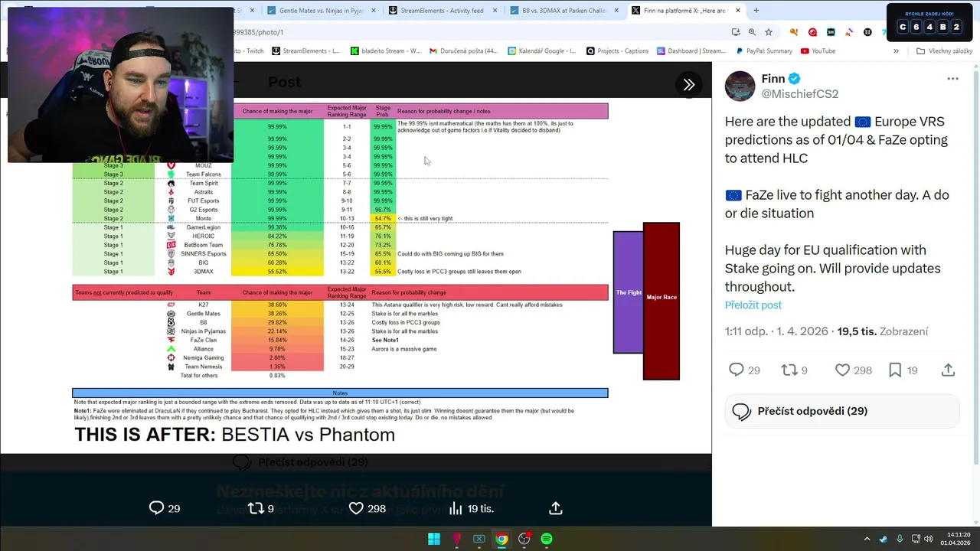Image resolution: width=980 pixels, height=551 pixels.
Task: Click the install app icon in address bar
Action: 735,32
